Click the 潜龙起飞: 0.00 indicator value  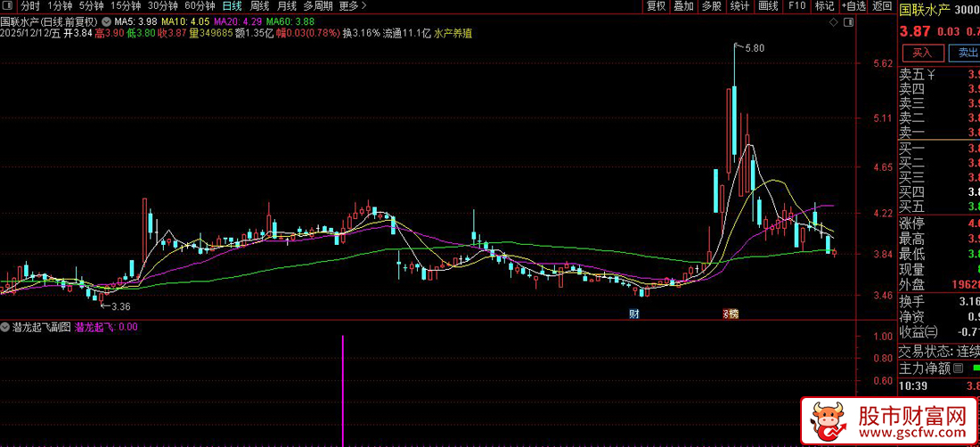107,327
